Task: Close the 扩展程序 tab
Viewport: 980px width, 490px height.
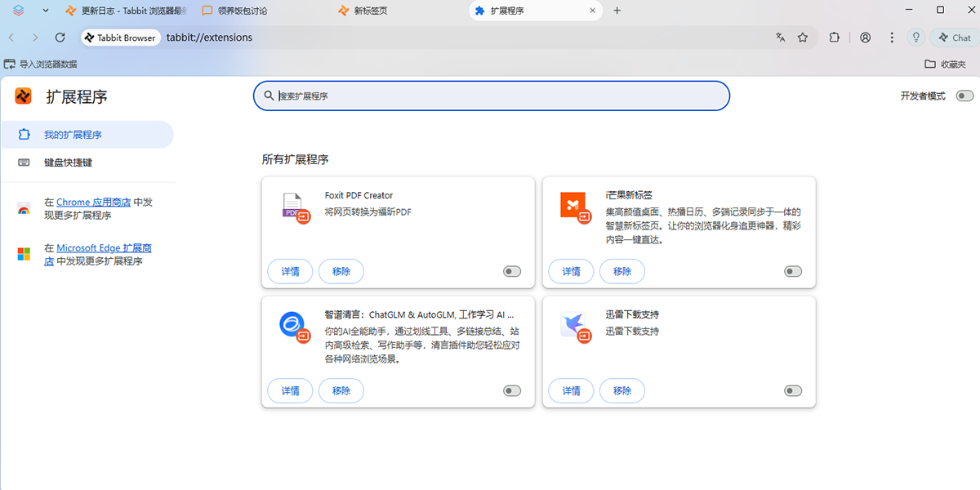Action: (x=594, y=11)
